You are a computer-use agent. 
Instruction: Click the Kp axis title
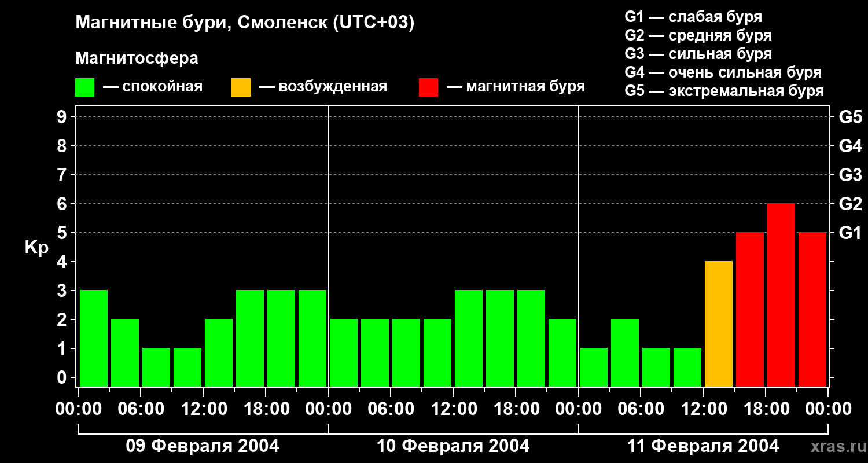pos(36,248)
